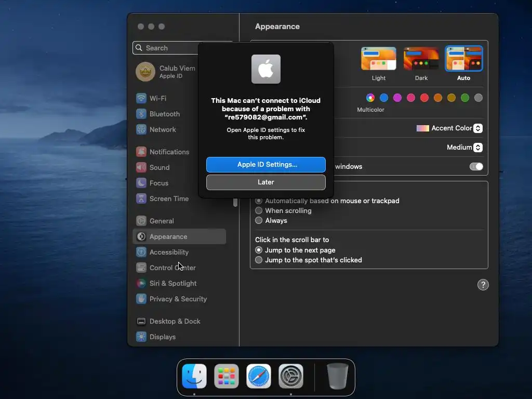The height and width of the screenshot is (399, 532).
Task: Select Dark appearance thumbnail
Action: click(421, 59)
